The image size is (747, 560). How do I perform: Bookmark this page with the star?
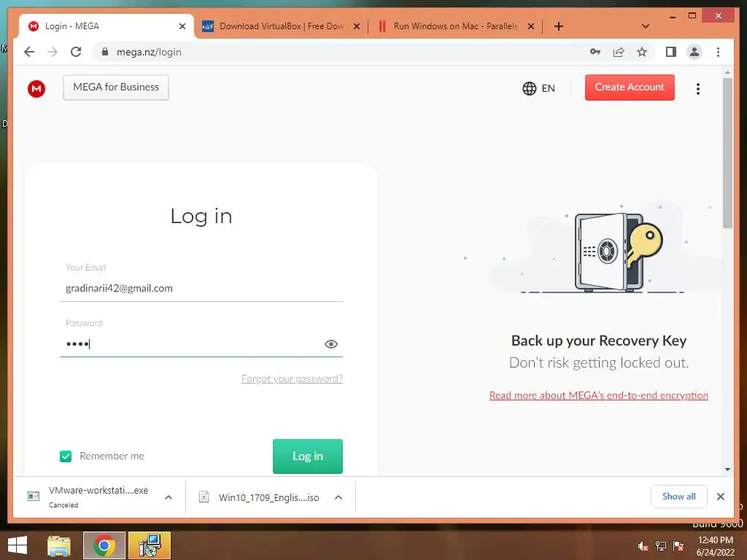642,52
